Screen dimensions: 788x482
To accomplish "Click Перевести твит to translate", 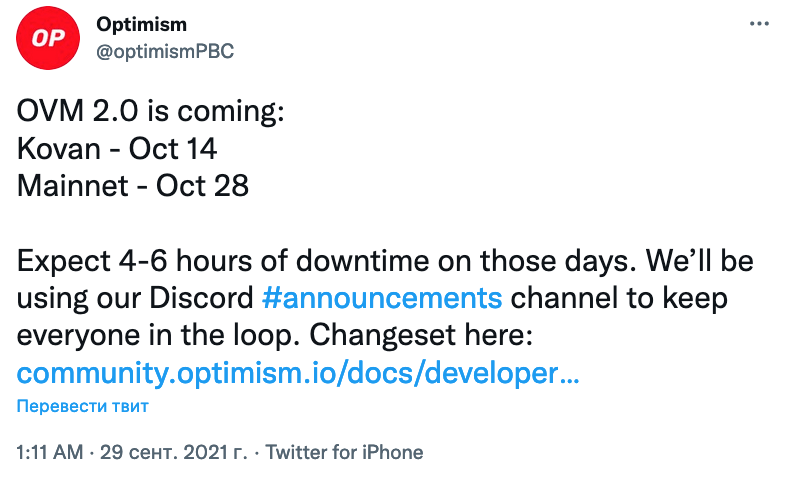I will coord(82,406).
